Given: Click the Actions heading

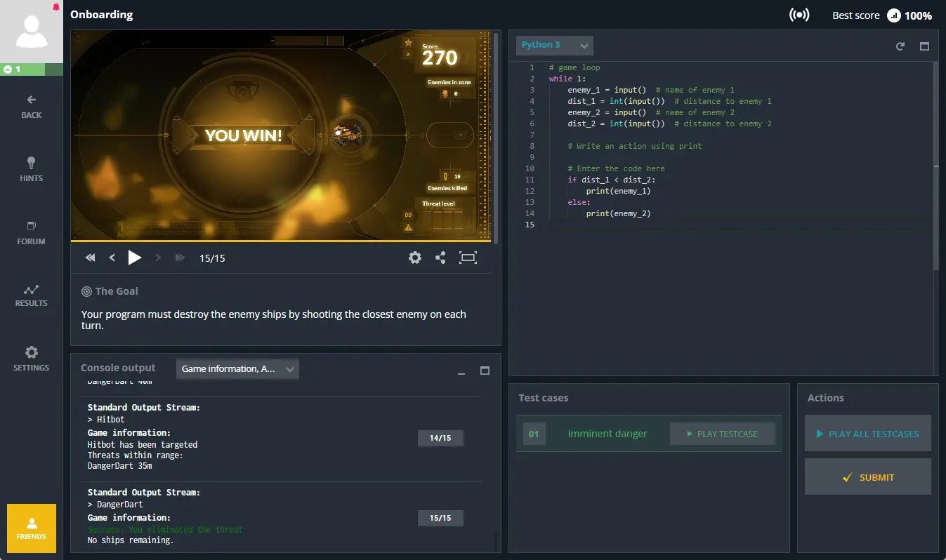Looking at the screenshot, I should pos(825,398).
